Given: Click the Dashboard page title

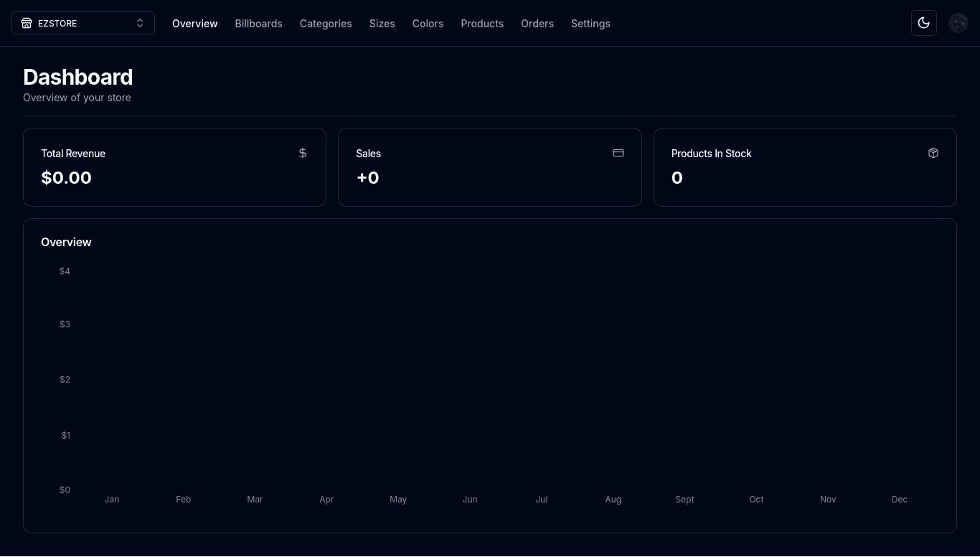Looking at the screenshot, I should click(77, 77).
